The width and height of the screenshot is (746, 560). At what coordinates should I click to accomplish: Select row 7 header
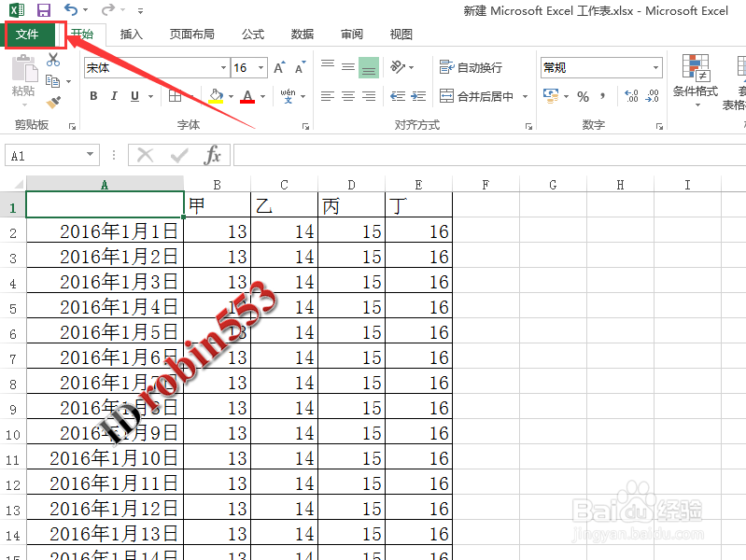13,358
